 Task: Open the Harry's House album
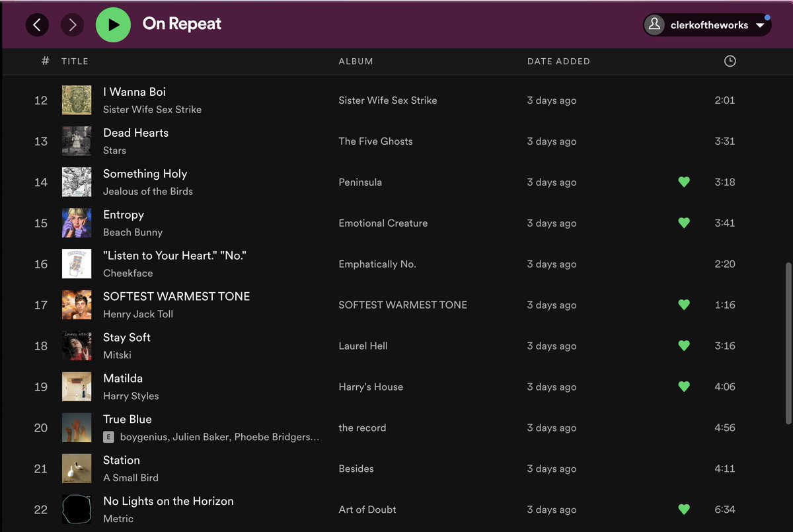[371, 387]
